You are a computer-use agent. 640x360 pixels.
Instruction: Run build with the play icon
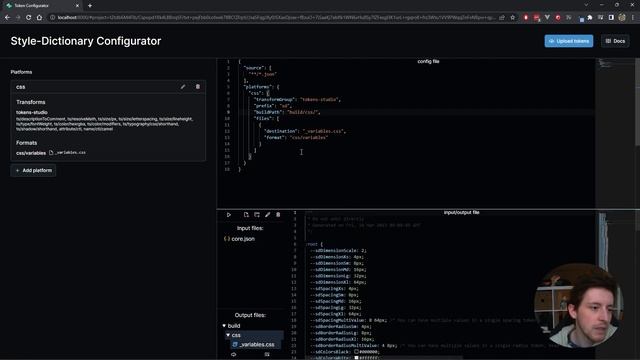pos(229,215)
